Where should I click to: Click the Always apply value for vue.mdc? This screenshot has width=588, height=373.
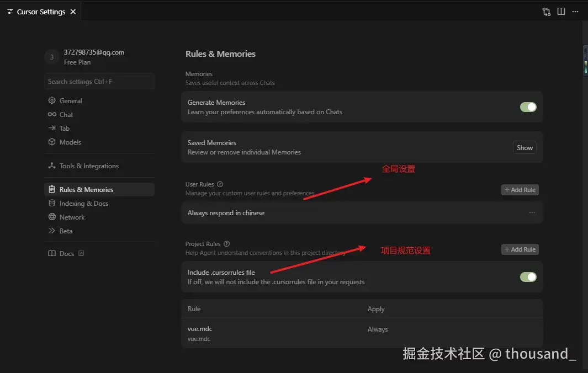pos(378,329)
